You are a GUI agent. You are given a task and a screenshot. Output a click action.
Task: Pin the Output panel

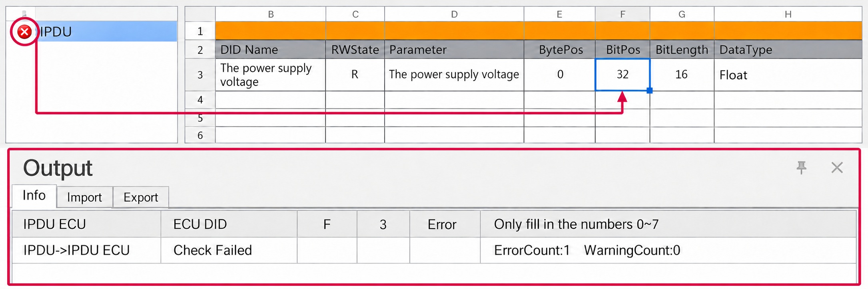click(x=801, y=168)
